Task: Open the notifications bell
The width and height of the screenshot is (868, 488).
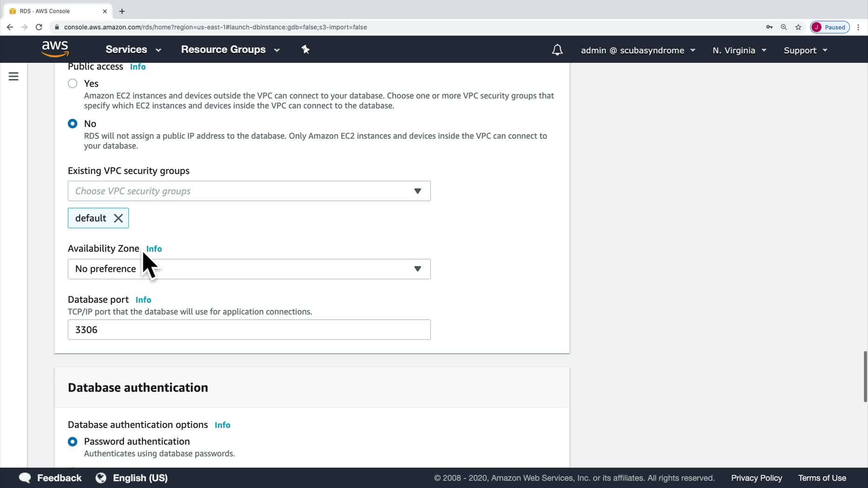Action: 557,50
